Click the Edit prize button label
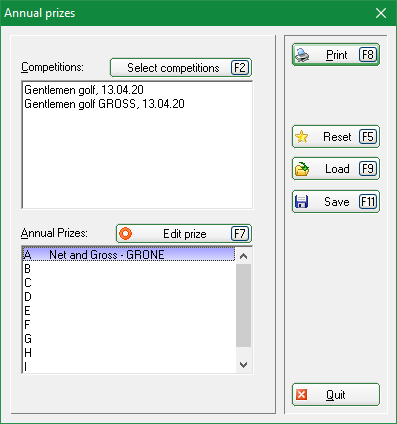The image size is (397, 424). 185,234
